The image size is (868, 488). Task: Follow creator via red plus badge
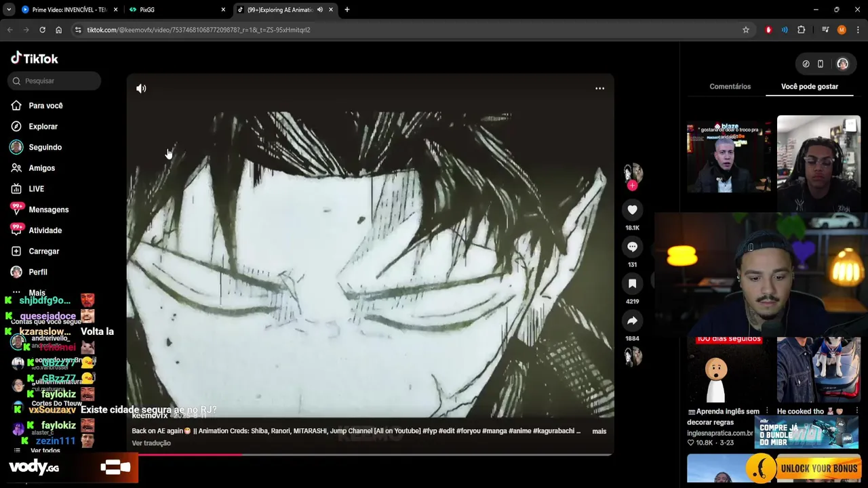pos(632,185)
